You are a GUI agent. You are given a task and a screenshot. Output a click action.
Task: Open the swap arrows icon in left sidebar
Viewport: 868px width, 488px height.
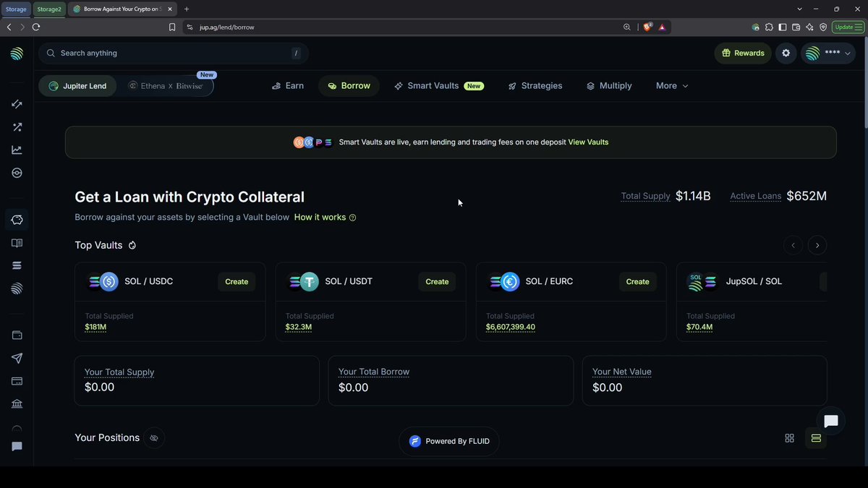click(x=17, y=104)
